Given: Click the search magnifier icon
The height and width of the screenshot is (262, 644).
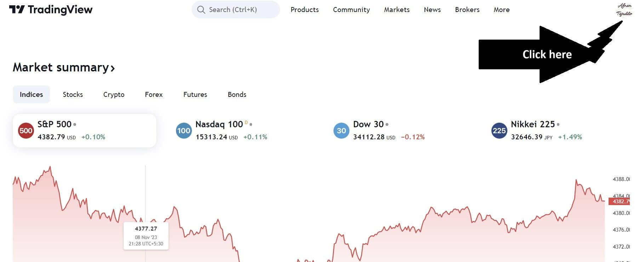Looking at the screenshot, I should (x=201, y=10).
